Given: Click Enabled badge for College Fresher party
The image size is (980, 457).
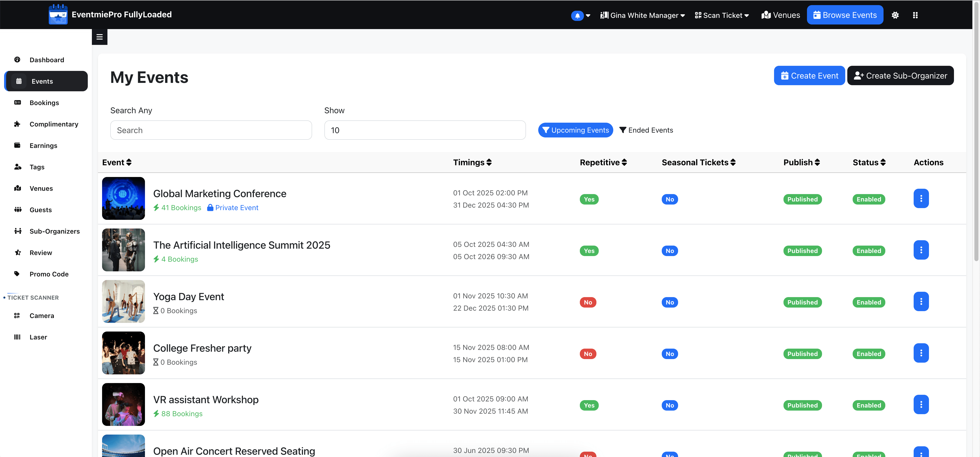Looking at the screenshot, I should 868,354.
